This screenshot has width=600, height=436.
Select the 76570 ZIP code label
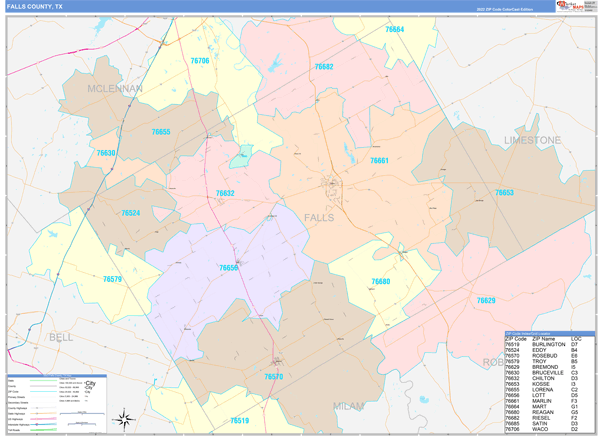273,376
